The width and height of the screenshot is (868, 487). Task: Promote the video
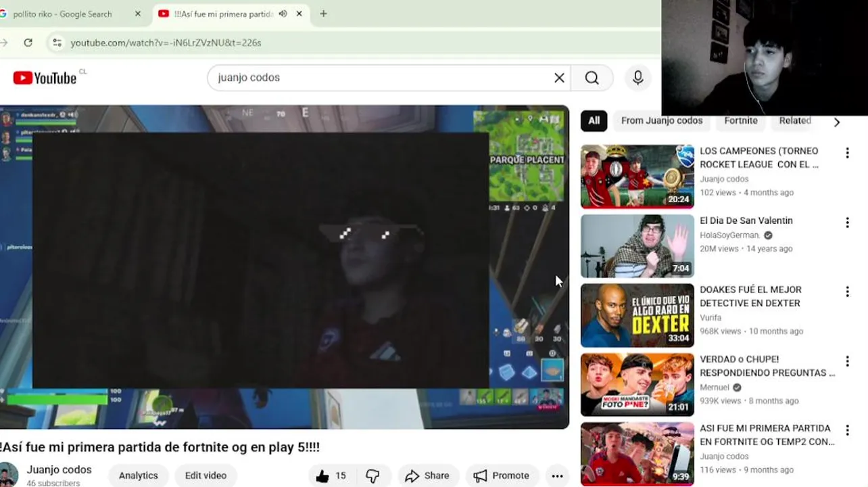point(501,476)
